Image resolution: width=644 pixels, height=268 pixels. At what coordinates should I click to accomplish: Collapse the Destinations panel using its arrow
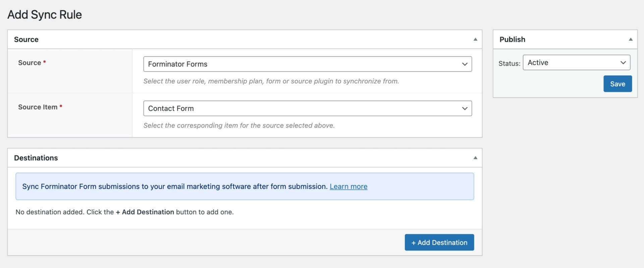point(475,158)
